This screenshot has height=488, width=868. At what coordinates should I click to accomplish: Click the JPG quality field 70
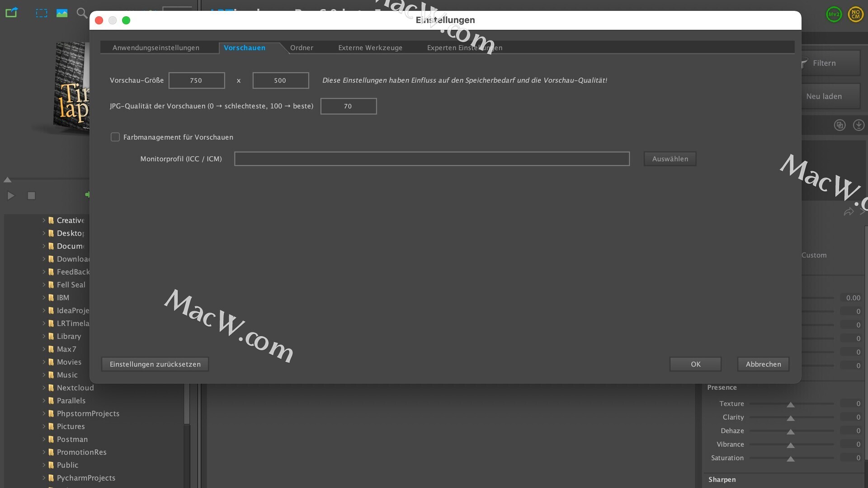click(349, 106)
